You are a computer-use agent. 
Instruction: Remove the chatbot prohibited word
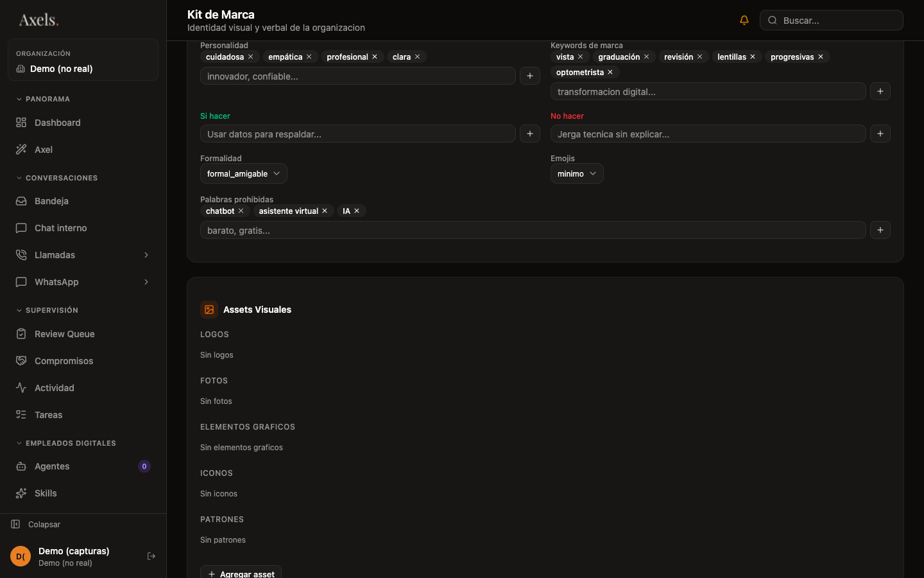(241, 211)
